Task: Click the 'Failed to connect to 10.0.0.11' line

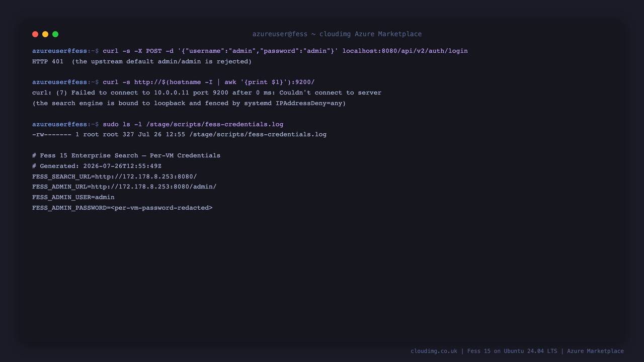Action: point(207,93)
